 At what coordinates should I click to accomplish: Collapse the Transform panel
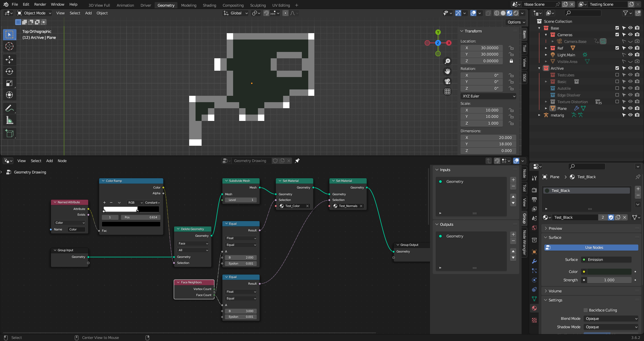point(473,31)
